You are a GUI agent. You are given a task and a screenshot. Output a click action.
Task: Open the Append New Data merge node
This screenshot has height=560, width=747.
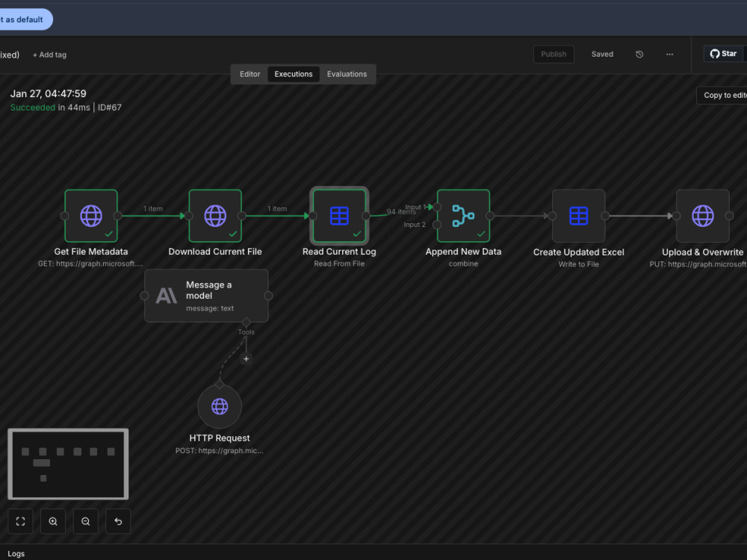coord(463,216)
